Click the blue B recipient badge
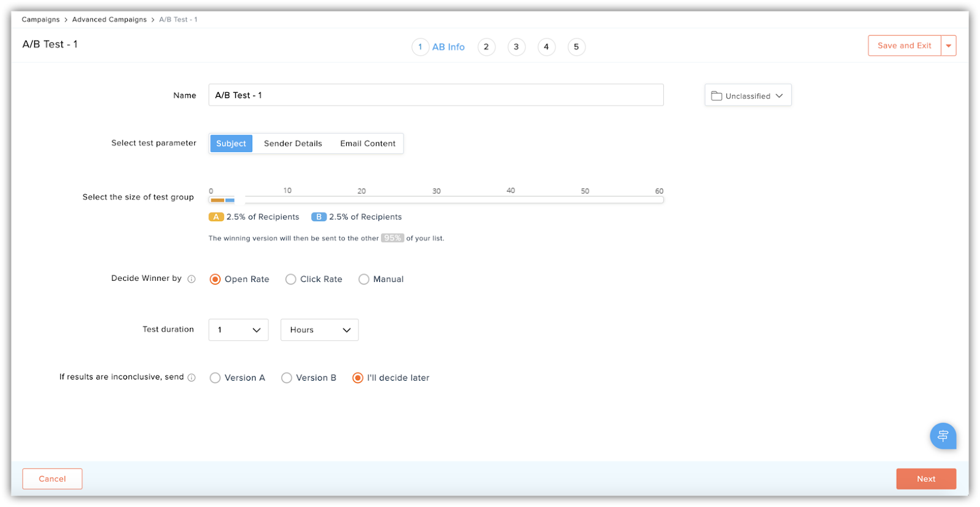980x507 pixels. tap(318, 217)
